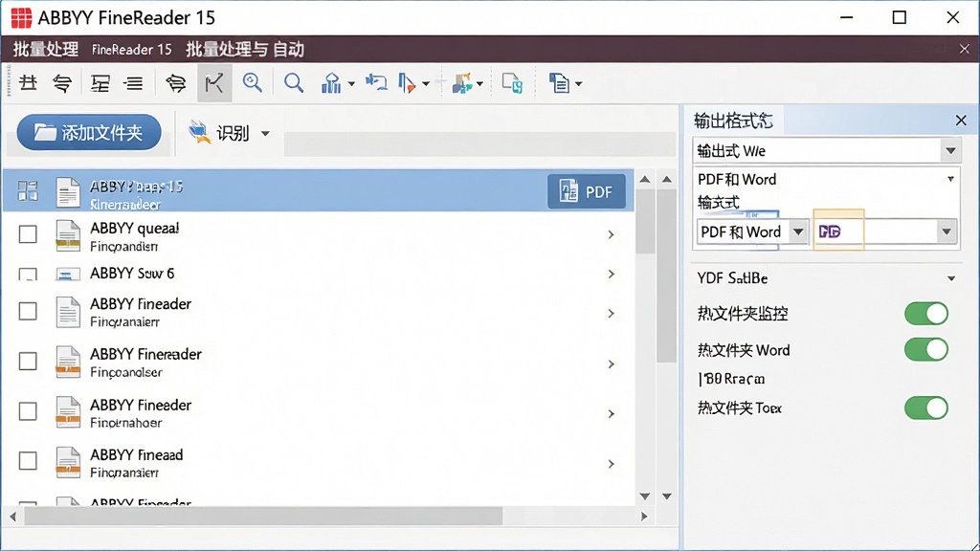This screenshot has height=551, width=980.
Task: Click the horizontal scrollbar's right arrow
Action: pyautogui.click(x=644, y=517)
